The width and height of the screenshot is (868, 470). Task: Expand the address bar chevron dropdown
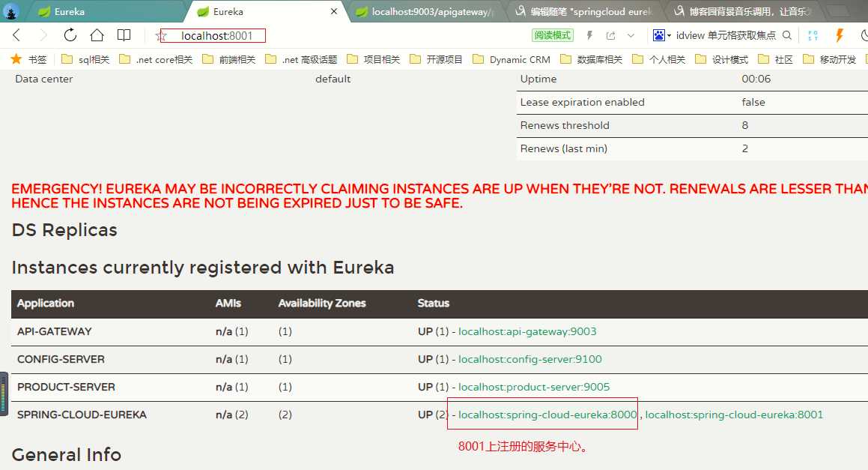tap(631, 35)
